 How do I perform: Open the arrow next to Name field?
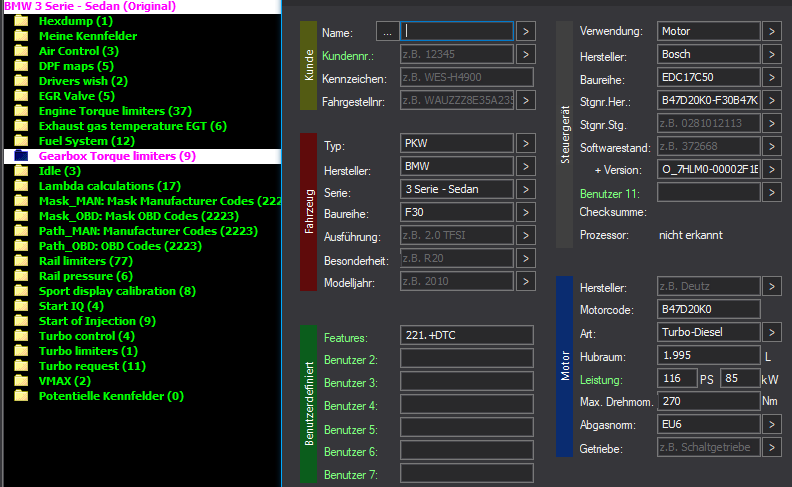pos(526,31)
